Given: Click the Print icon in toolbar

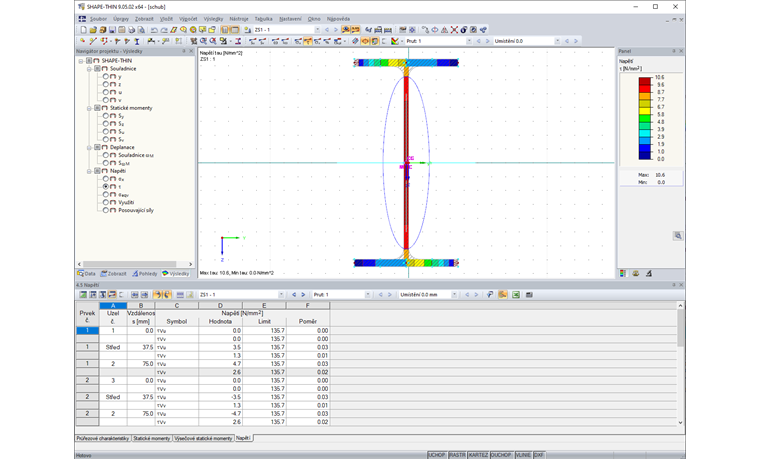Looking at the screenshot, I should pyautogui.click(x=131, y=30).
